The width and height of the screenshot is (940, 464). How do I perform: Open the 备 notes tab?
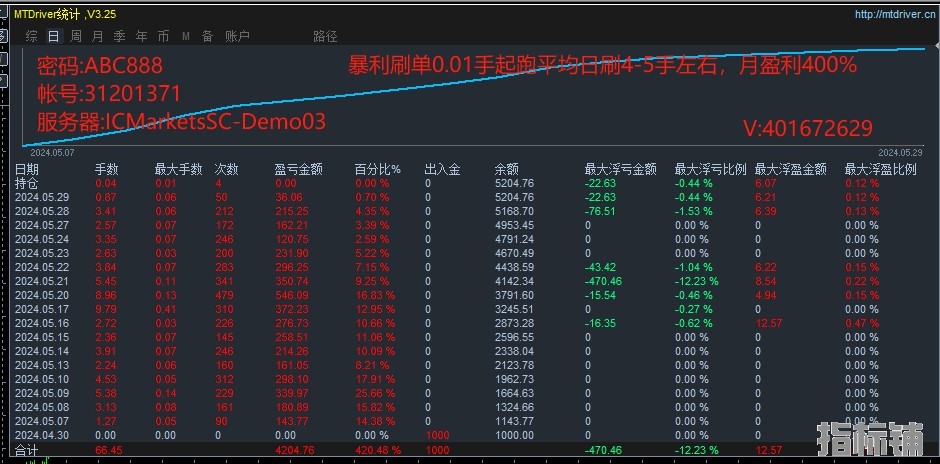[x=207, y=36]
